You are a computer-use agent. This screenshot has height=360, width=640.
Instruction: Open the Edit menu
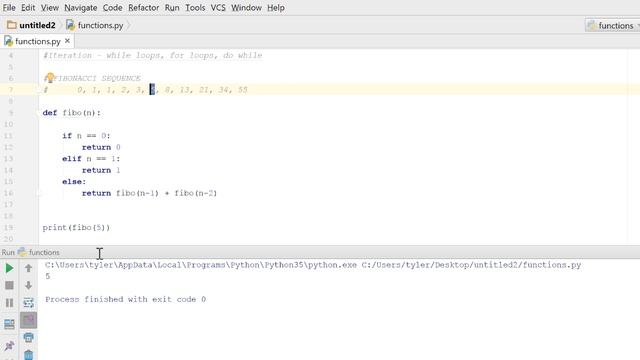[28, 8]
